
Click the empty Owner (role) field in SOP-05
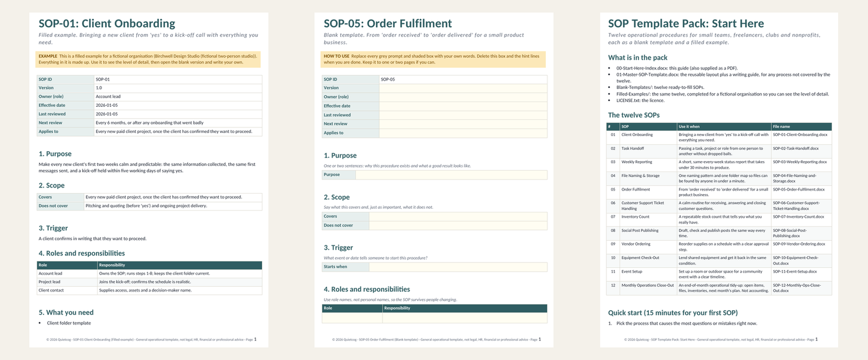463,97
